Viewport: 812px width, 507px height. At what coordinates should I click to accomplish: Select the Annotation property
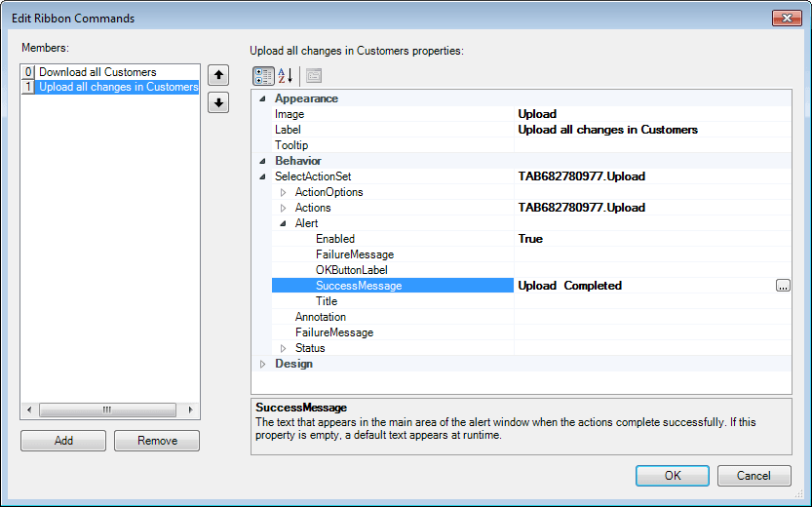393,317
